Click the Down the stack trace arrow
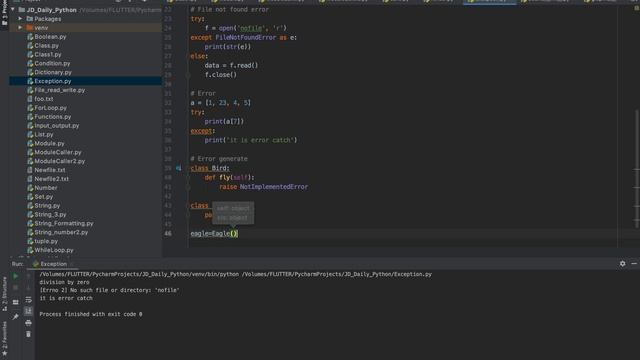The height and width of the screenshot is (360, 640). pyautogui.click(x=29, y=288)
